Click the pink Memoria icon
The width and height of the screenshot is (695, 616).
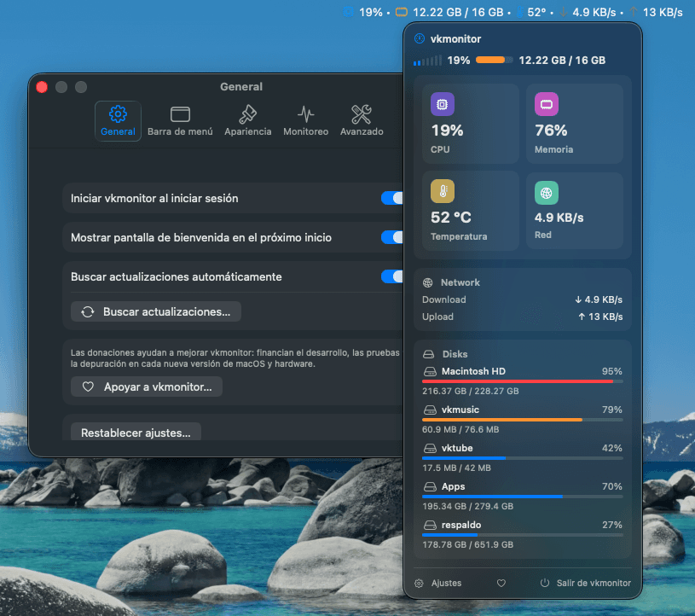(x=547, y=104)
